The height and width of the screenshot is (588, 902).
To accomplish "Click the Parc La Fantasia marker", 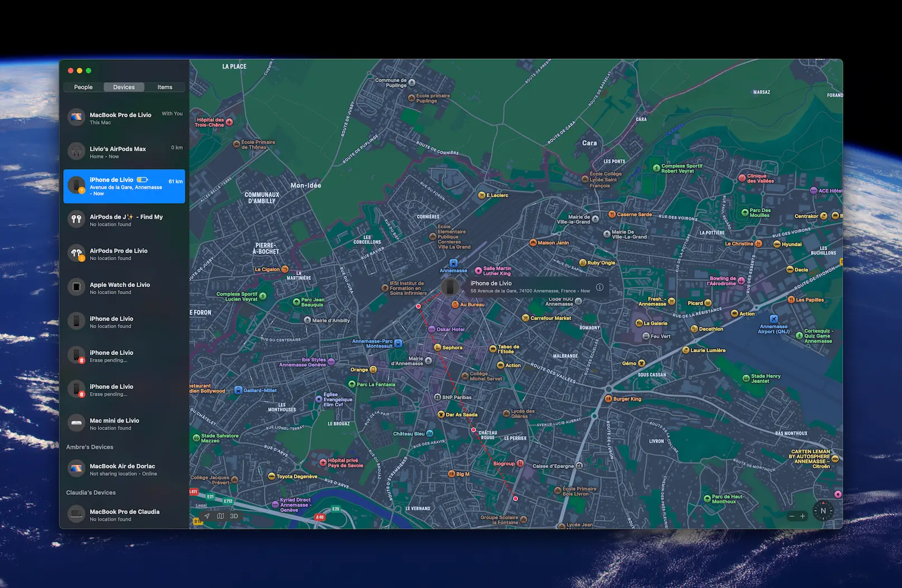I will tap(352, 384).
